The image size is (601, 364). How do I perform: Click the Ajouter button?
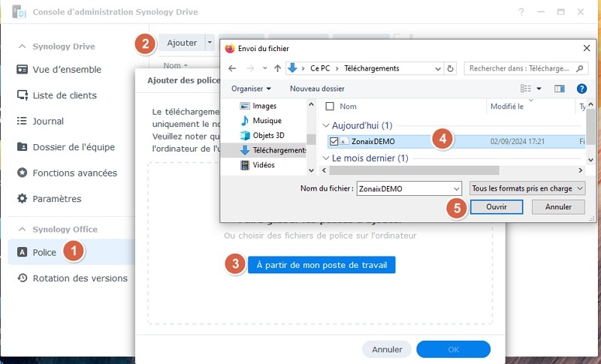(x=182, y=43)
